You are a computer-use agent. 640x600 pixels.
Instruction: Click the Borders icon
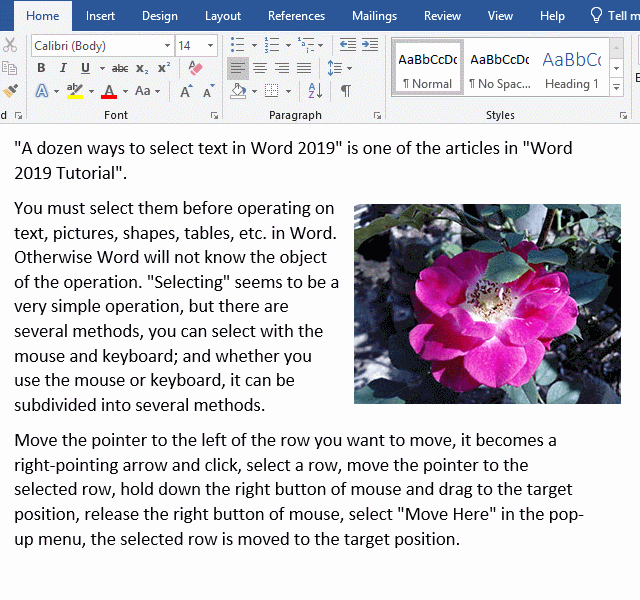[x=272, y=91]
